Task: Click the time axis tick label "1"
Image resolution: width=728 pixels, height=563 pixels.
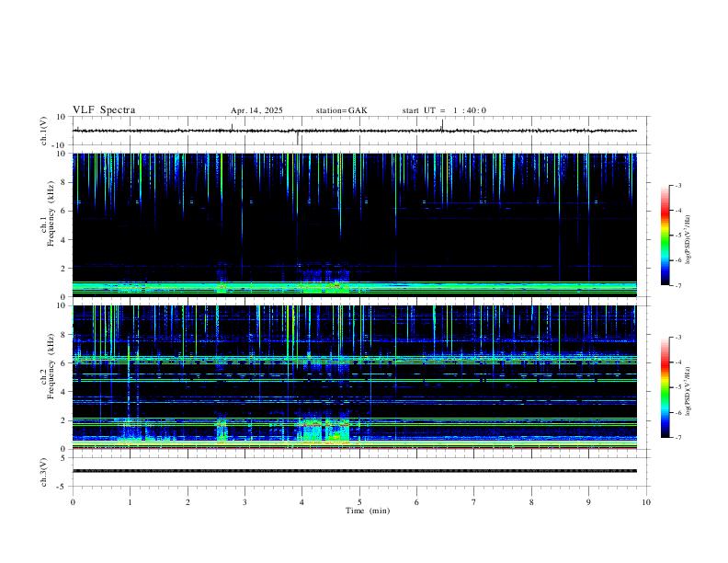Action: pos(130,502)
